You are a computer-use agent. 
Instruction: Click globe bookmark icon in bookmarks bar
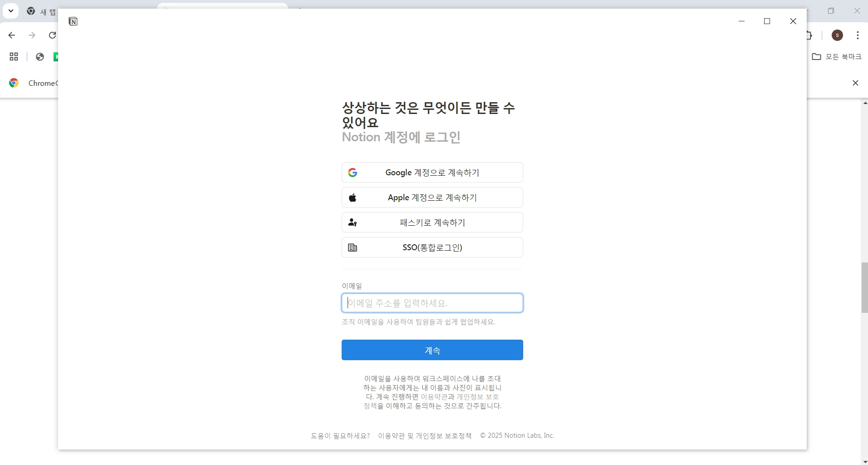pyautogui.click(x=40, y=57)
